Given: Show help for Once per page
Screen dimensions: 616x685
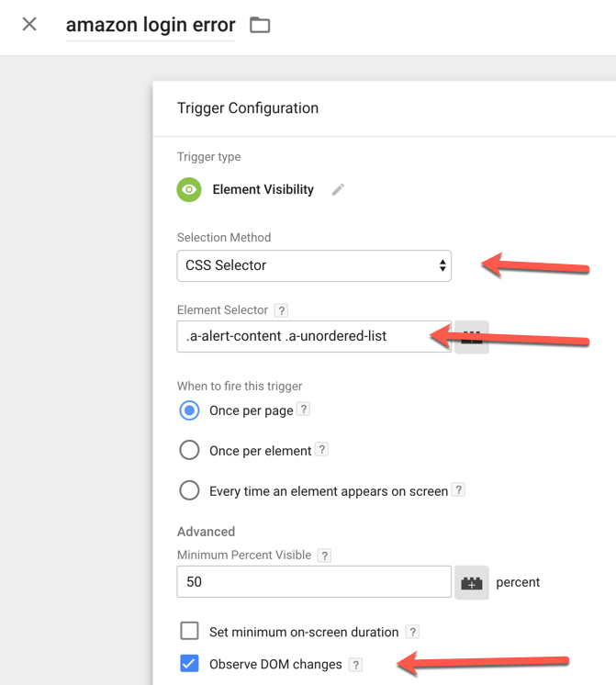Looking at the screenshot, I should coord(304,410).
